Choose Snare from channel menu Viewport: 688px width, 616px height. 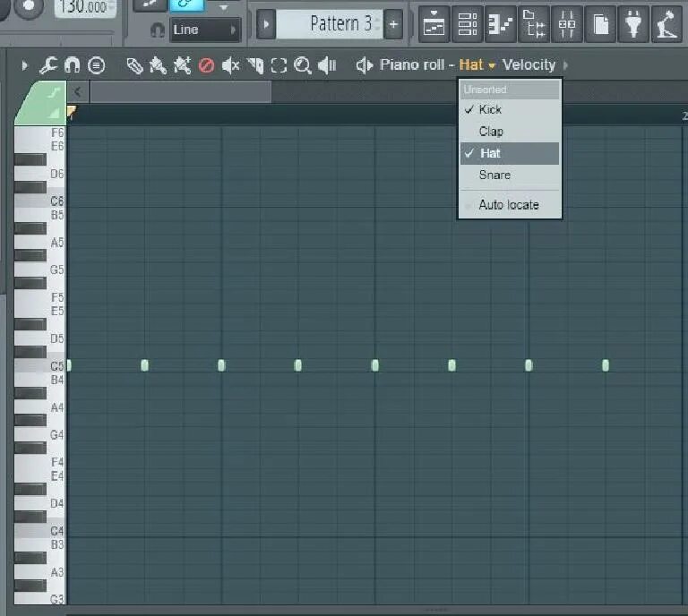coord(510,175)
